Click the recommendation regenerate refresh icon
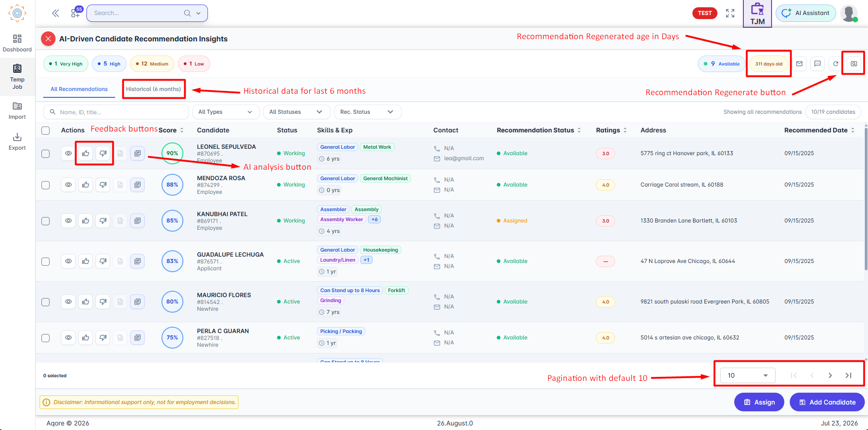 pyautogui.click(x=836, y=64)
